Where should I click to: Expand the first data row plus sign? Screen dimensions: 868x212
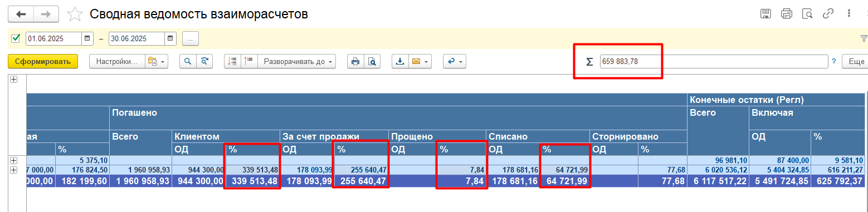[13, 160]
